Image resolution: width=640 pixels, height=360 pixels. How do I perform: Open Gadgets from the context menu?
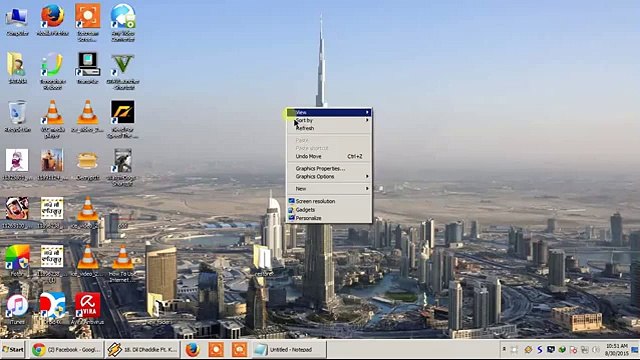point(329,209)
